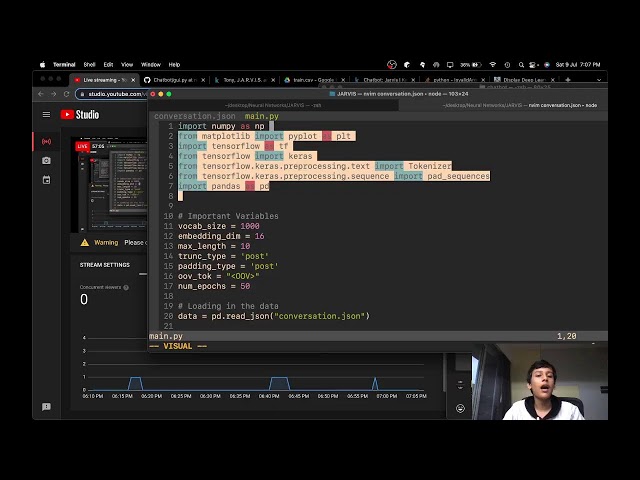The height and width of the screenshot is (480, 640).
Task: Click the webcam overlay video feed
Action: tap(540, 382)
